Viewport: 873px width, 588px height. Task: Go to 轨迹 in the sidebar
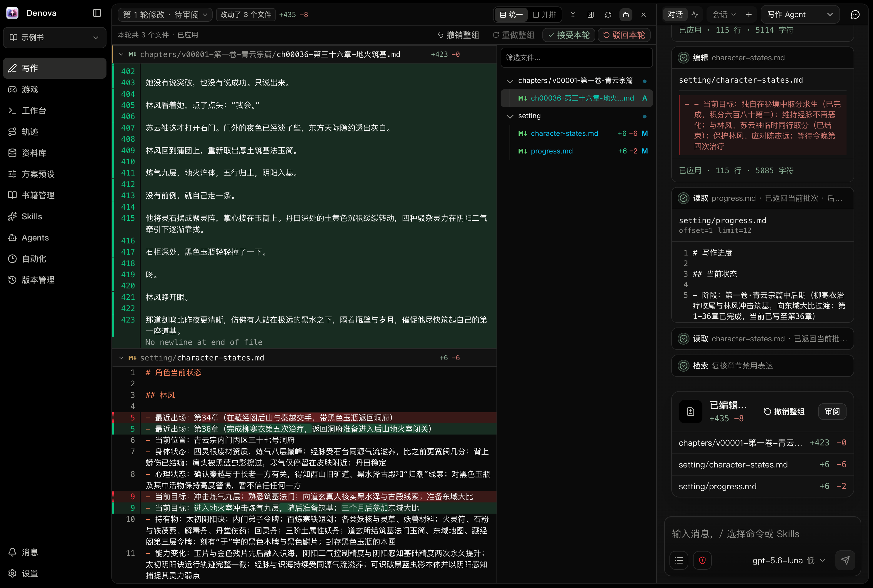coord(54,132)
